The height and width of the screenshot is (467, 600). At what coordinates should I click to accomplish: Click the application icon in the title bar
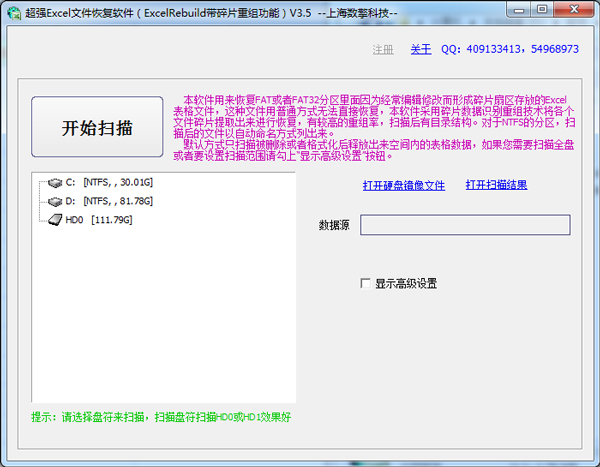tap(14, 13)
